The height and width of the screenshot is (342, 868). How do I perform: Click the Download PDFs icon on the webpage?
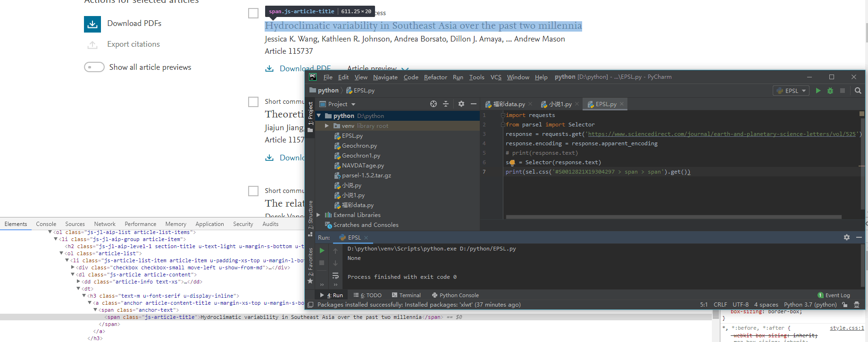pyautogui.click(x=92, y=24)
